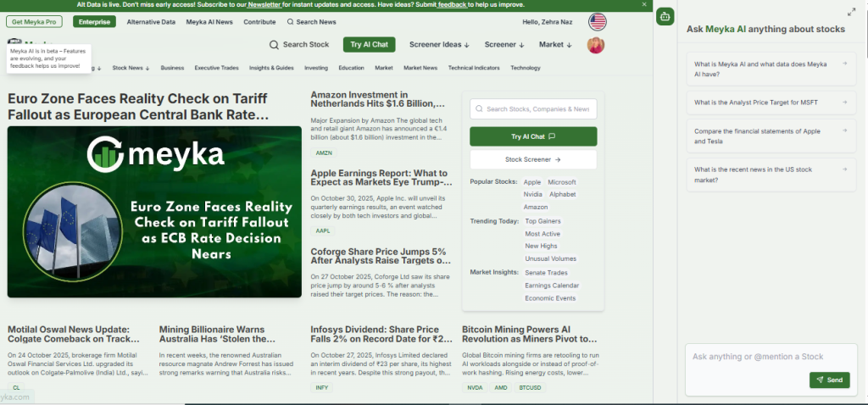This screenshot has width=868, height=405.
Task: Click the Get Meyka Pro button
Action: pos(34,21)
